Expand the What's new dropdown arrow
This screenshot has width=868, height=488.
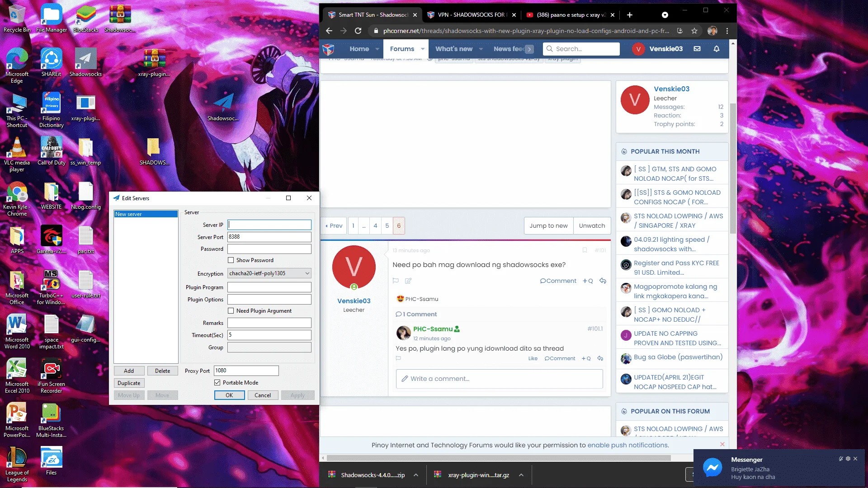click(x=481, y=49)
